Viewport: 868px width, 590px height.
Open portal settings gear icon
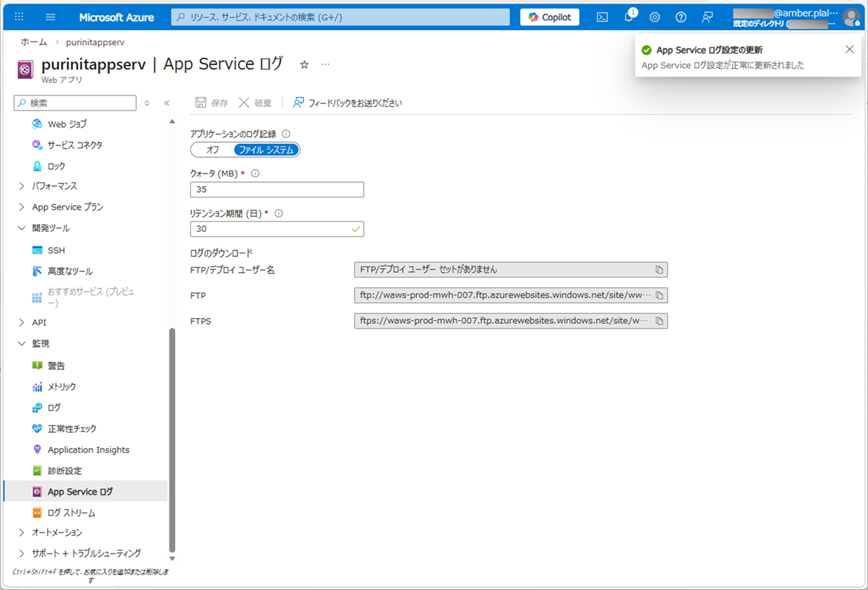(655, 17)
